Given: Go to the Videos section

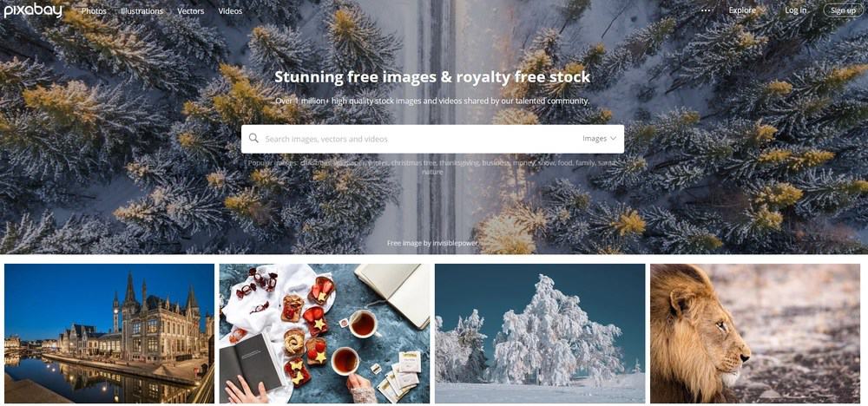Looking at the screenshot, I should pos(230,11).
